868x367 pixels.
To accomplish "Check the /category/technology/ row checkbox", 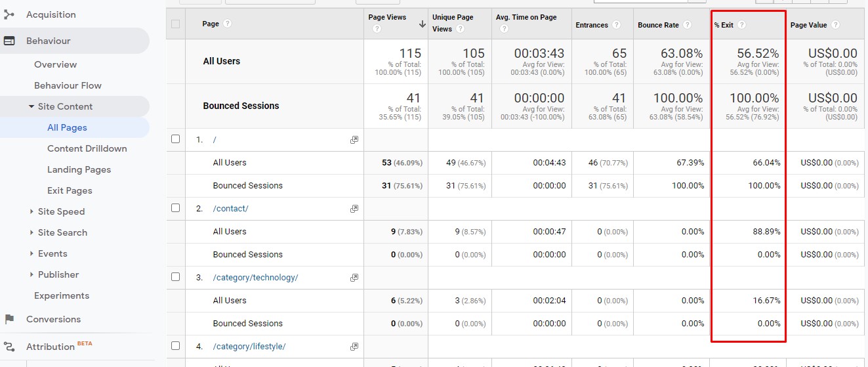I will point(175,277).
